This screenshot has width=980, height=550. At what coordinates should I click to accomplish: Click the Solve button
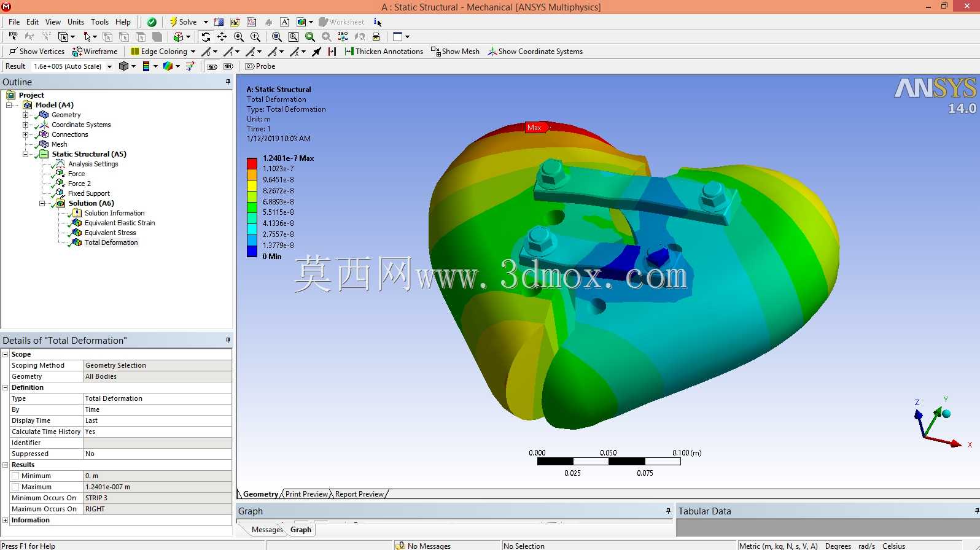pyautogui.click(x=183, y=22)
